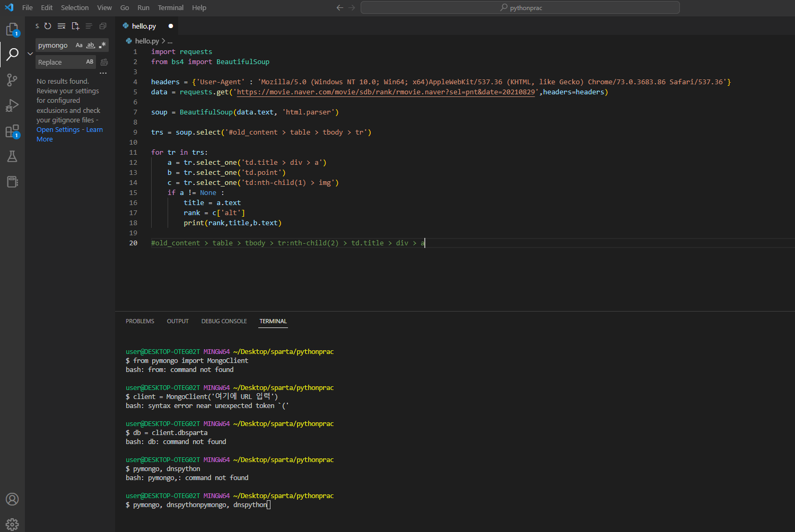Screen dimensions: 795x532
Task: Click the Replace All icon
Action: pos(104,62)
